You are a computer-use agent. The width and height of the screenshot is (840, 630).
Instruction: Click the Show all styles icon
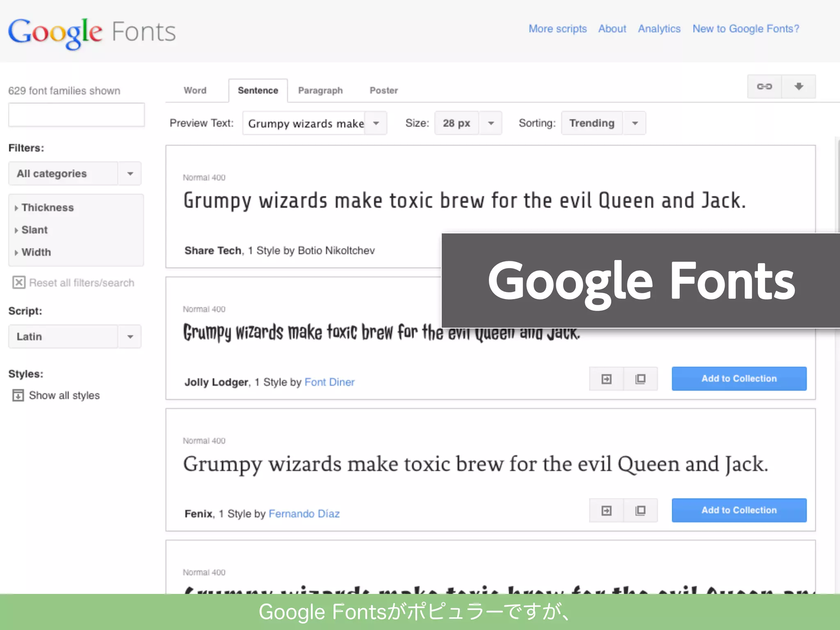(x=18, y=395)
